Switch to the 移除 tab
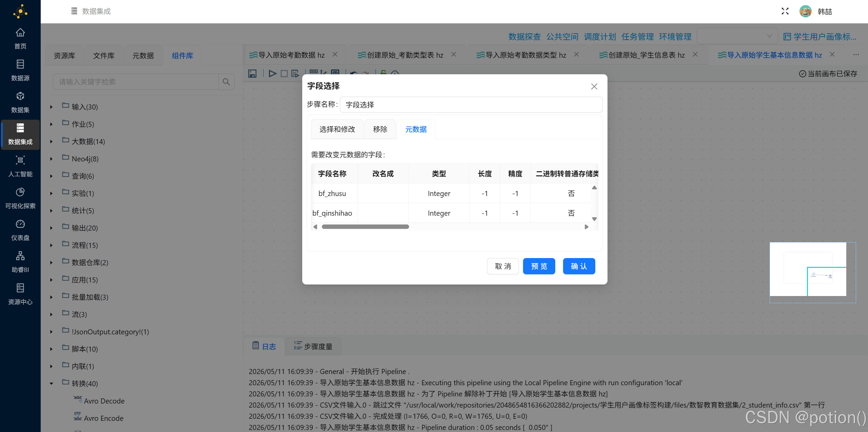 tap(380, 129)
